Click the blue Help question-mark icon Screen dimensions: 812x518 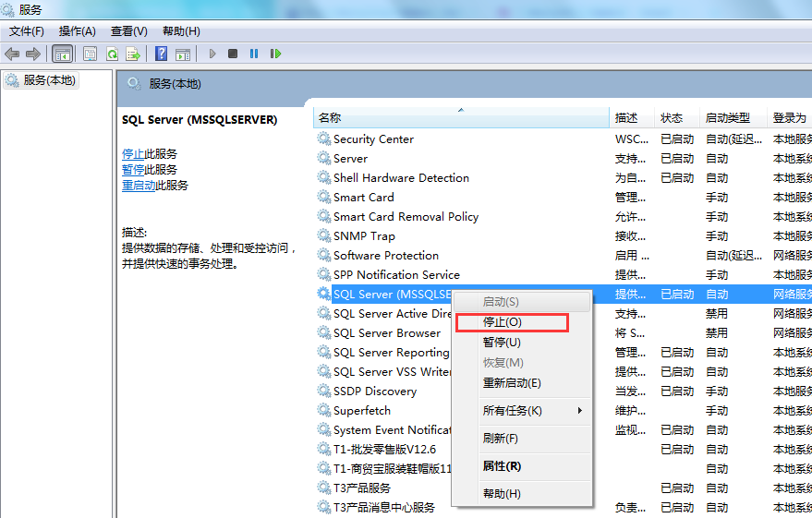pos(161,54)
